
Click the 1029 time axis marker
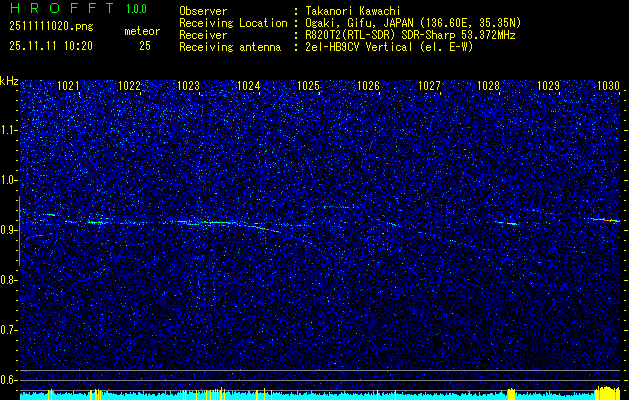point(548,85)
